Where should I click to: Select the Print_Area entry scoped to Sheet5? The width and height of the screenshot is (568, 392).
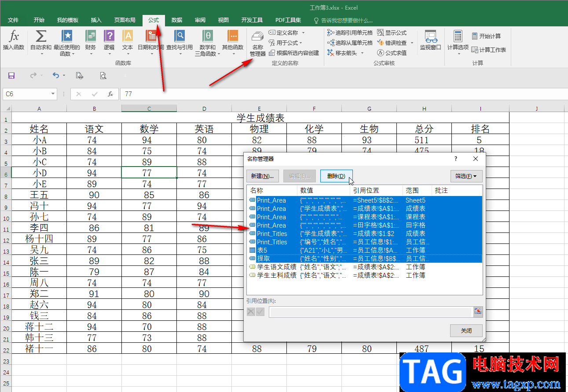point(365,200)
